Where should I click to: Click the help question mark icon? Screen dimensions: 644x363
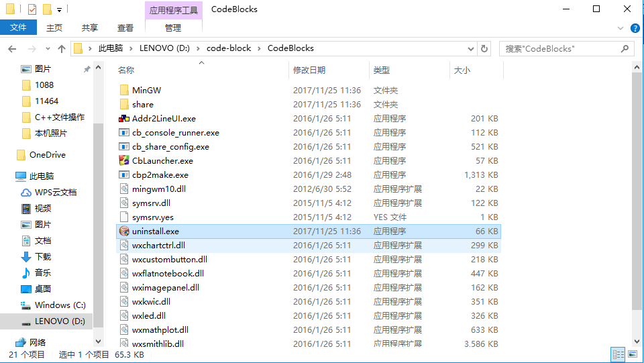click(635, 28)
